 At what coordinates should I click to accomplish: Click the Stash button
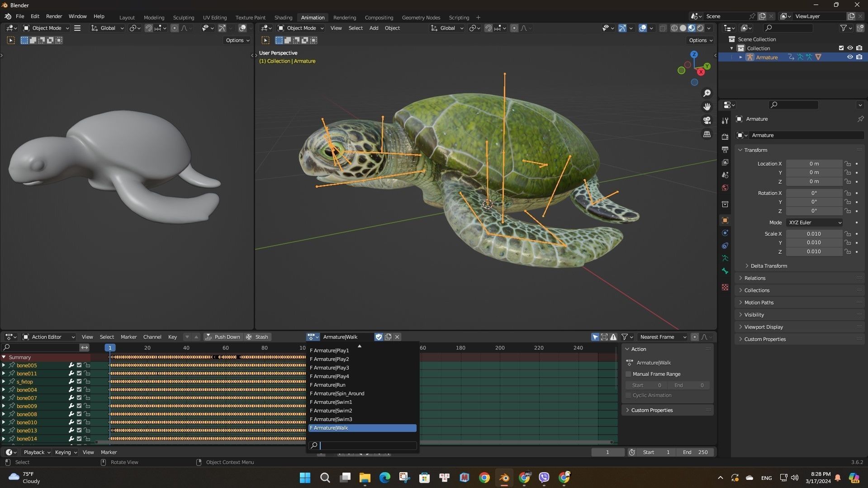257,337
